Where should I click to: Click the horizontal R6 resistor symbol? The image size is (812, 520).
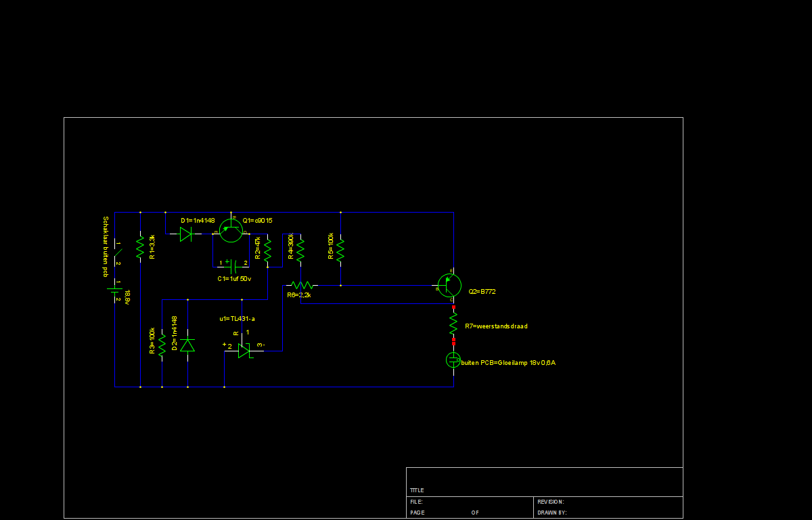click(x=301, y=285)
